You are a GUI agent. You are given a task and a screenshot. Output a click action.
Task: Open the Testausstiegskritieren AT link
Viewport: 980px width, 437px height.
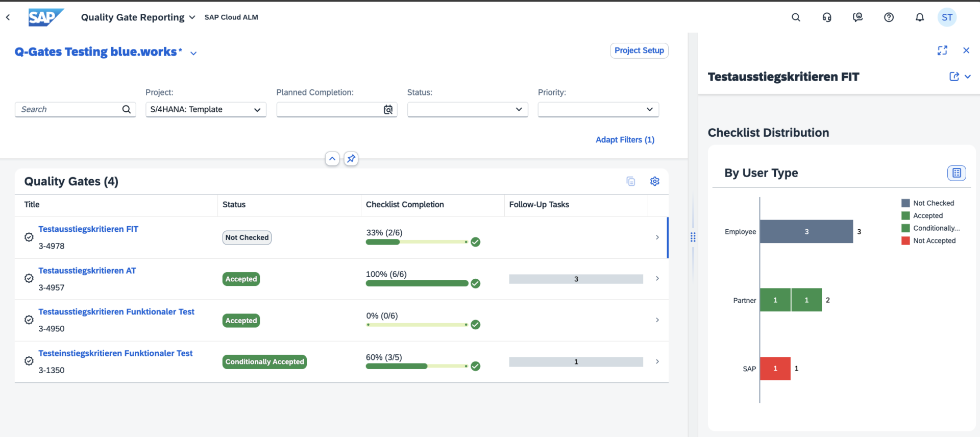(x=87, y=271)
